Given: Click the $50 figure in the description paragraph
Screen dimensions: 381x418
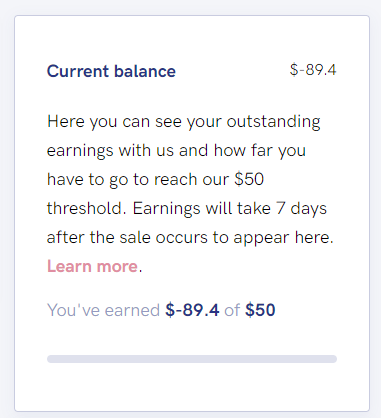Looking at the screenshot, I should coord(249,179).
